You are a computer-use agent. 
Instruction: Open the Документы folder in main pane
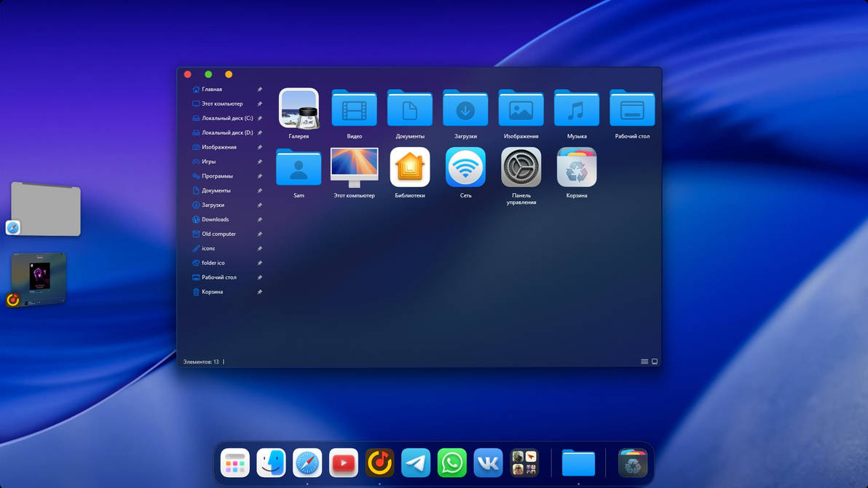coord(410,108)
